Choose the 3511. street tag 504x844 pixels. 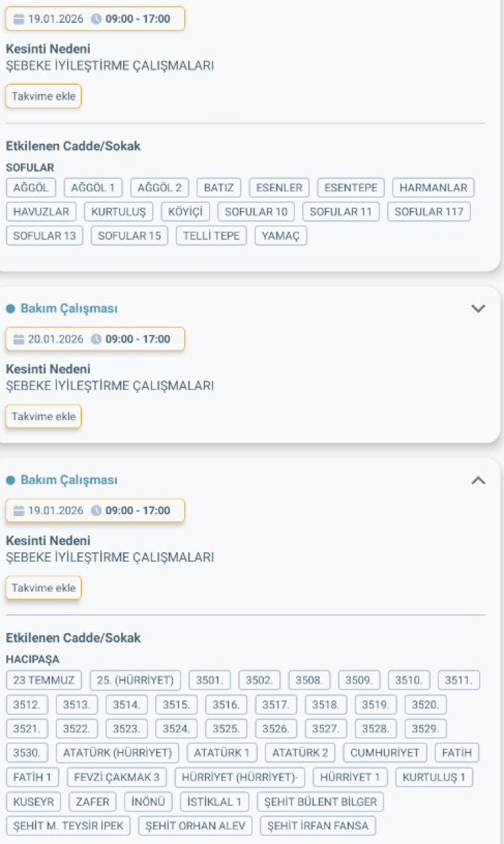point(460,680)
